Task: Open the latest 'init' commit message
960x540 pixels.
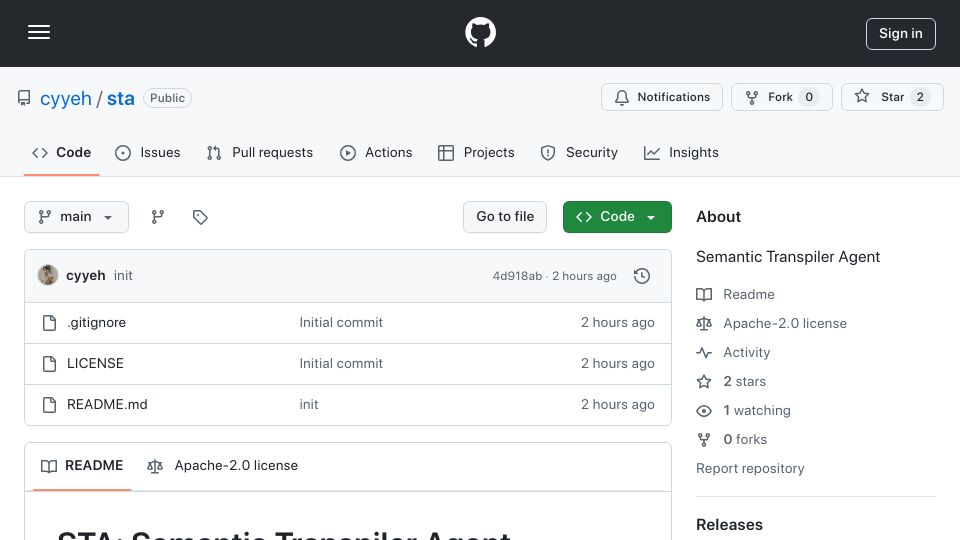Action: pos(123,276)
